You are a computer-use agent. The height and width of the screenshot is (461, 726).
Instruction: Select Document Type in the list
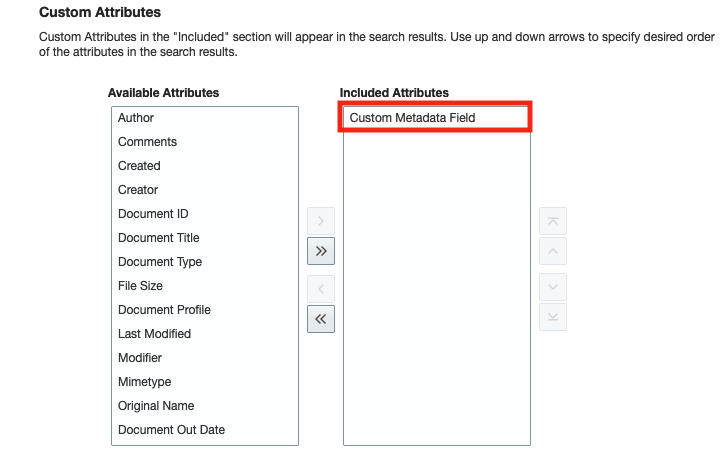point(205,262)
